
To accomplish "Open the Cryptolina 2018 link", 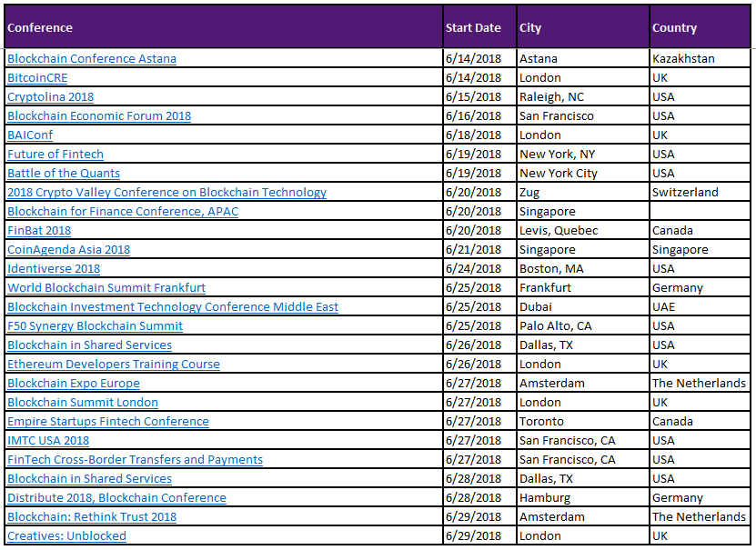I will point(50,97).
